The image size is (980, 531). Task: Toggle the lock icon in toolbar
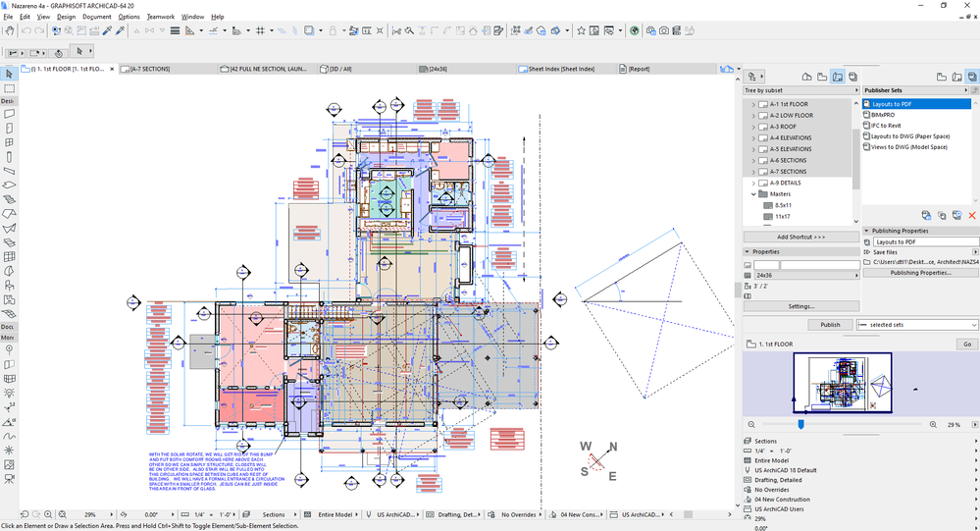[x=333, y=30]
